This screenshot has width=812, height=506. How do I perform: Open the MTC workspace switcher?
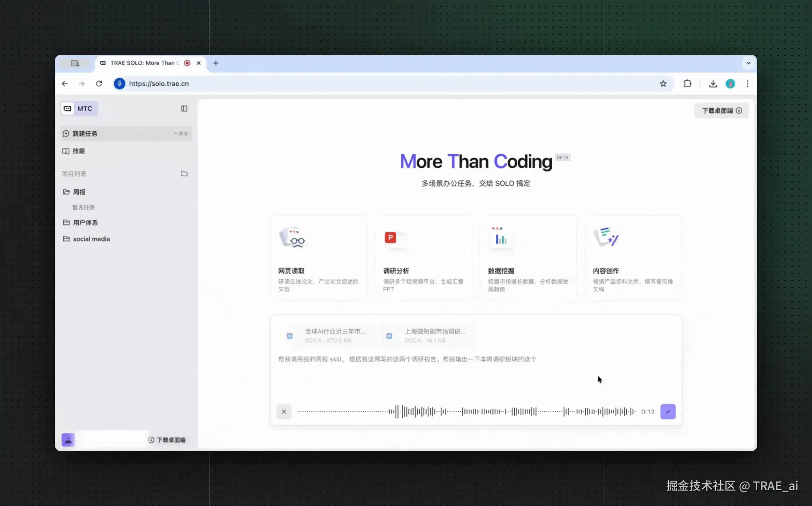pyautogui.click(x=79, y=109)
